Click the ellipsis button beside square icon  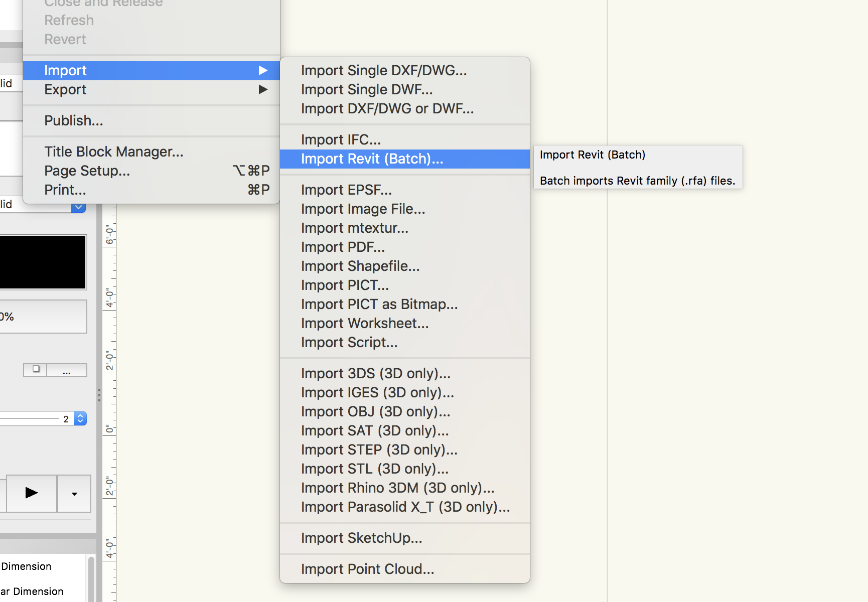pos(67,371)
